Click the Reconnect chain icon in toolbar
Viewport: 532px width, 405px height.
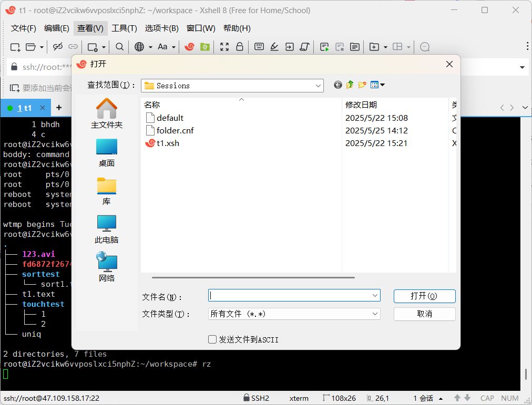(73, 47)
